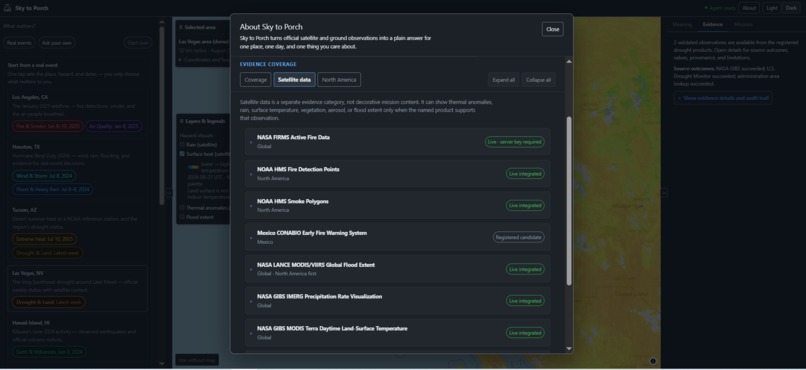Close the About Sky to Porch dialog

(553, 29)
